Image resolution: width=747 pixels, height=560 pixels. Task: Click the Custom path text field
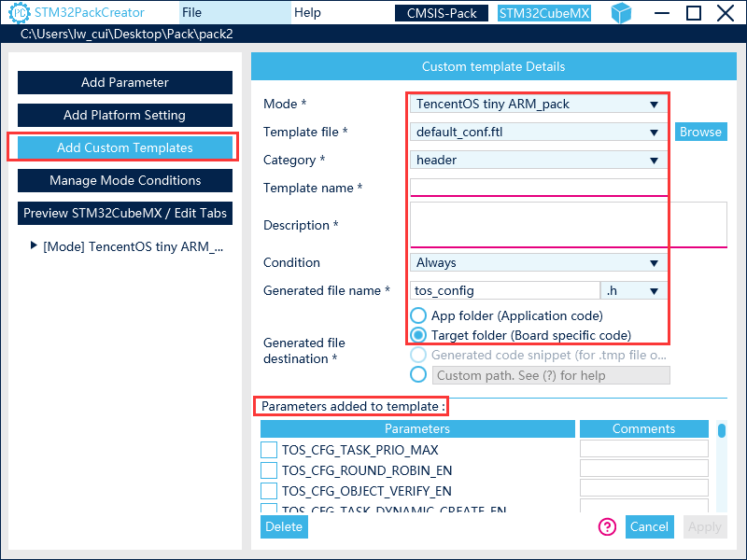[551, 375]
